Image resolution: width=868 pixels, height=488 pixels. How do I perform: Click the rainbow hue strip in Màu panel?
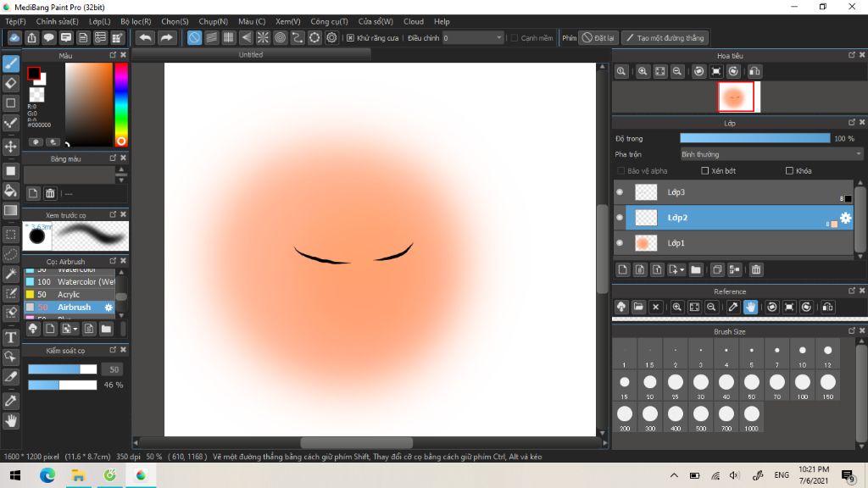(x=121, y=102)
